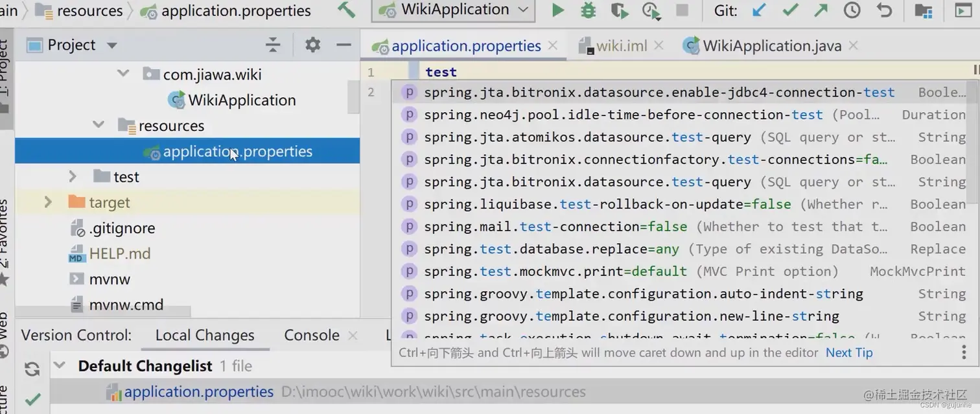Hide the Project panel with minus icon
The image size is (980, 414).
tap(344, 45)
